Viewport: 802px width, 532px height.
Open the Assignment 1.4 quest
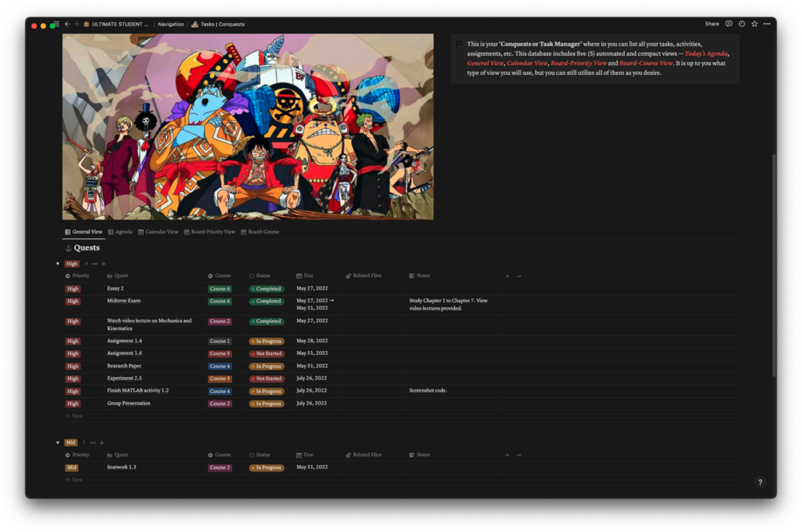tap(124, 341)
